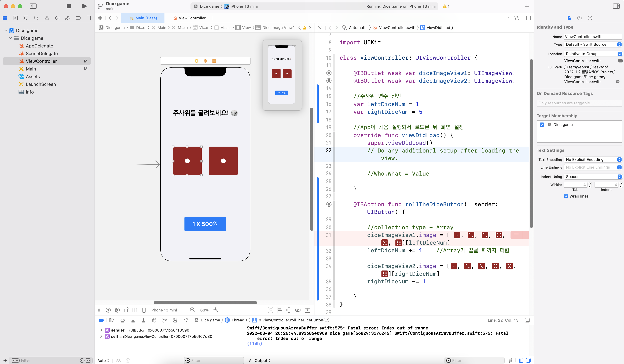The width and height of the screenshot is (624, 364).
Task: Open the Indent Using Spaces dropdown
Action: [x=593, y=176]
